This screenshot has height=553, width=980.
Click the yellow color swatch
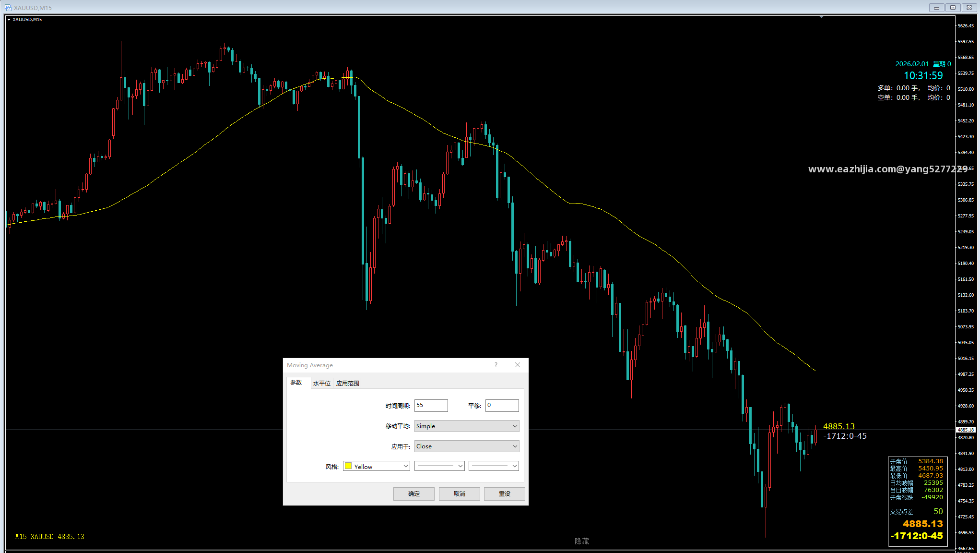(348, 466)
